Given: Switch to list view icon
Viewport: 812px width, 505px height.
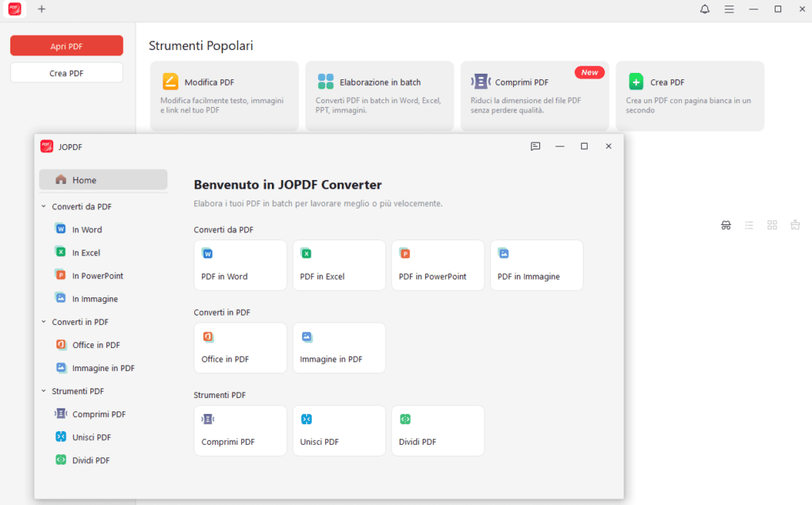Looking at the screenshot, I should click(749, 225).
